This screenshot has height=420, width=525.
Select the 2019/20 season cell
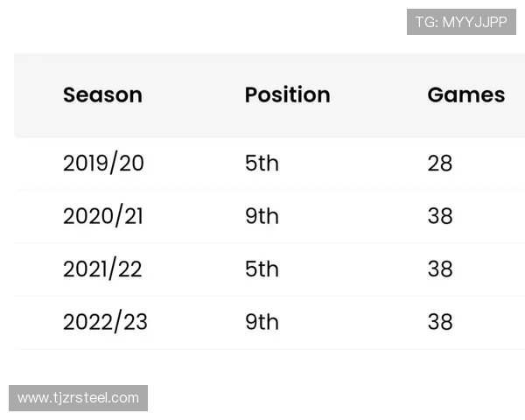click(x=103, y=163)
